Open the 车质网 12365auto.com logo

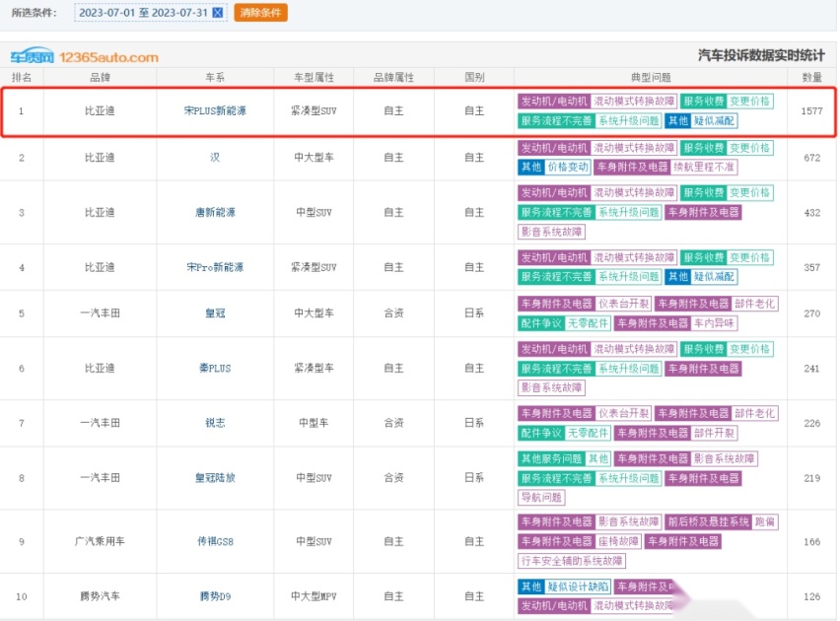(x=85, y=56)
